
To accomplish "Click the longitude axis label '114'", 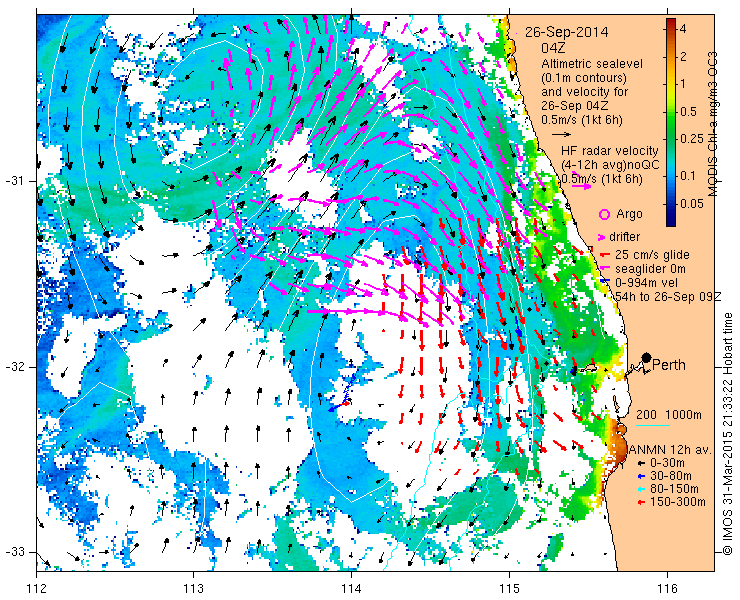I will [x=352, y=589].
